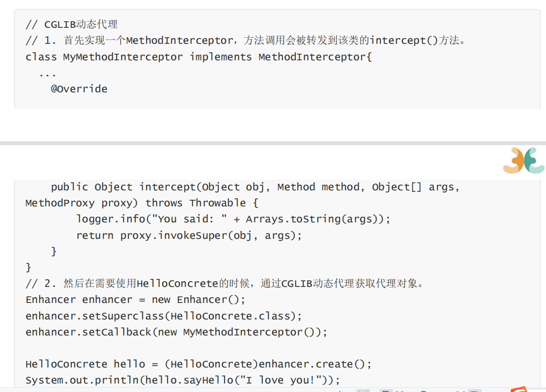Screen dimensions: 546x392
Task: Click 'Enhancer enhancer = new Enhancer();' line
Action: click(136, 299)
